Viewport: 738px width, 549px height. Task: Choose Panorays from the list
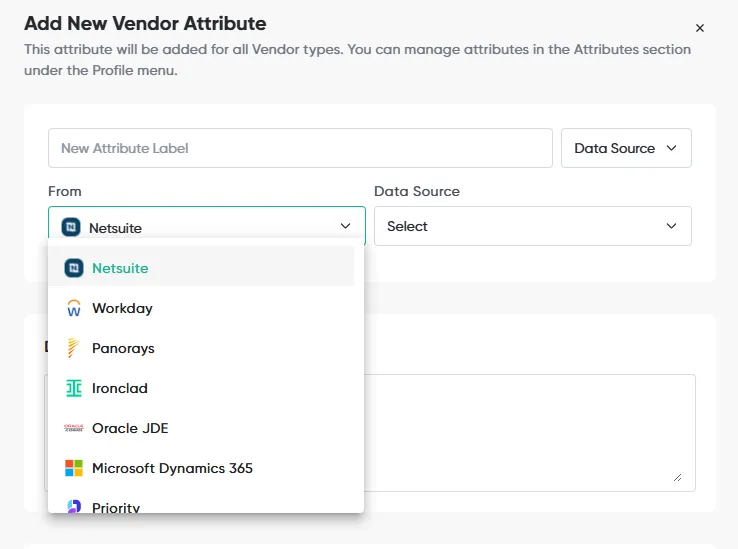pos(201,348)
